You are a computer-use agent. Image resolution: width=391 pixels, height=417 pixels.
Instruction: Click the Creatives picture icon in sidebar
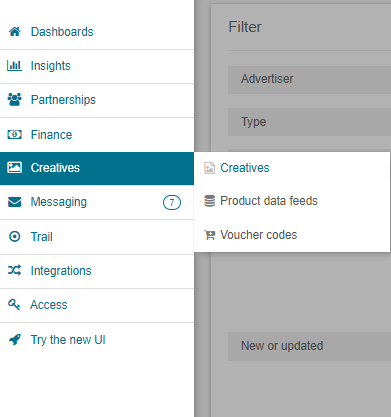point(15,167)
